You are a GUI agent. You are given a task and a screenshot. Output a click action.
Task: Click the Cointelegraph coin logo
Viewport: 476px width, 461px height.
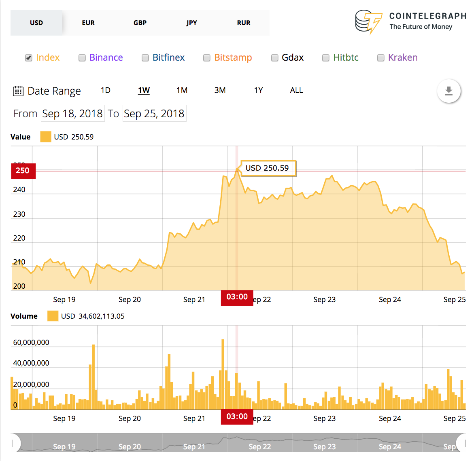[x=368, y=22]
